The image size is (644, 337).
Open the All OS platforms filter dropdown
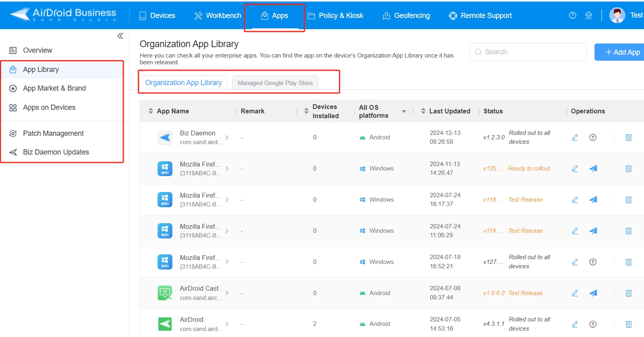click(404, 111)
